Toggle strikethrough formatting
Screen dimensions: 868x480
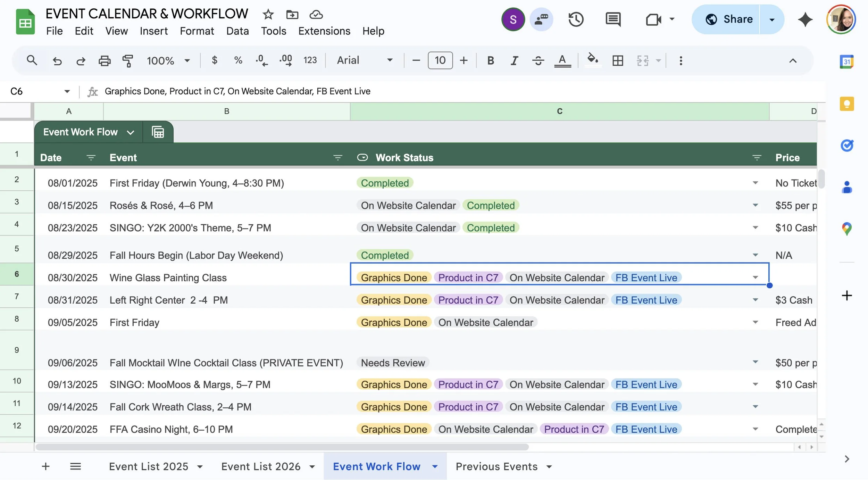538,61
